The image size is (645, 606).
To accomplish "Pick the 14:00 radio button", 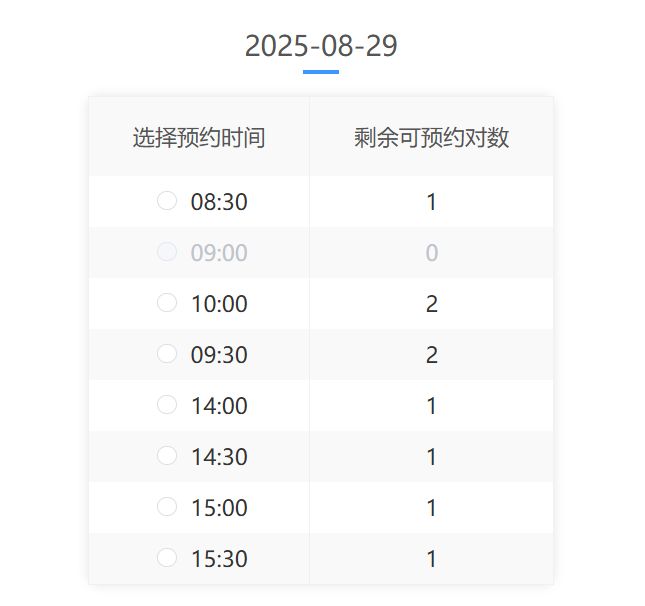I will (x=167, y=405).
